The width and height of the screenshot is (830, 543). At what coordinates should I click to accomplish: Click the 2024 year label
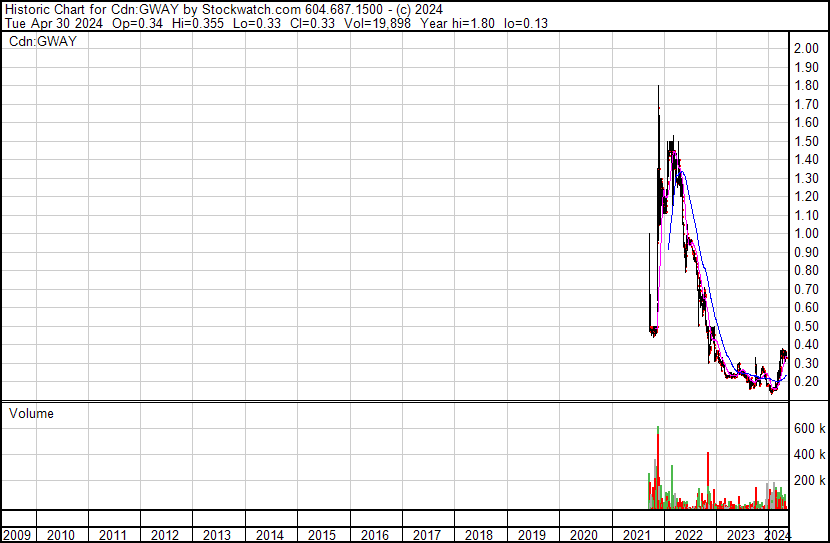pos(778,535)
